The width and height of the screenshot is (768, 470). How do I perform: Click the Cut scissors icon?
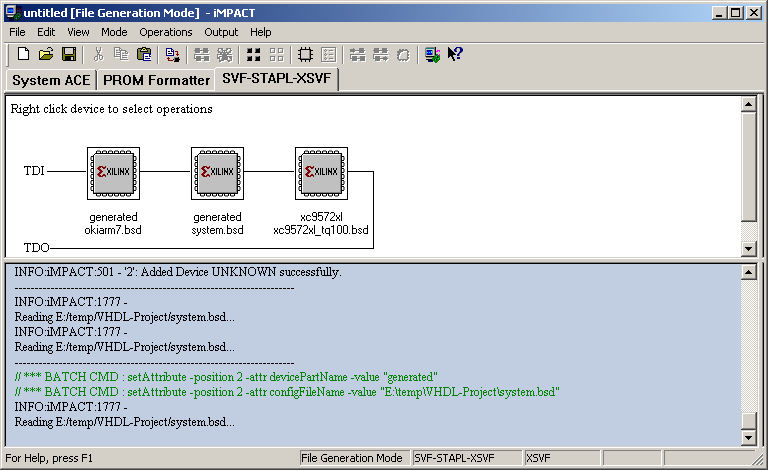(98, 54)
